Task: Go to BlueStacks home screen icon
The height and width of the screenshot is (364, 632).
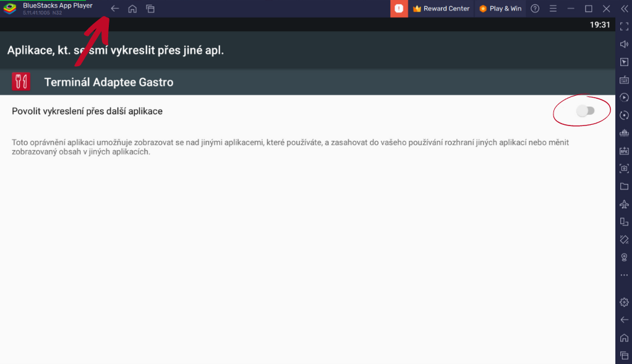Action: [x=132, y=9]
